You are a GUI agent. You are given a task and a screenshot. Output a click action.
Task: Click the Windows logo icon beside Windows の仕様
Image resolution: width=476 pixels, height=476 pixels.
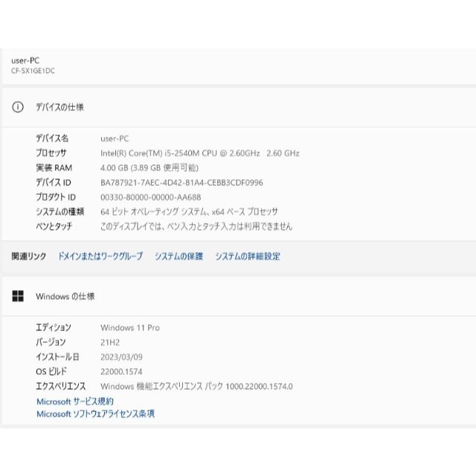[18, 296]
